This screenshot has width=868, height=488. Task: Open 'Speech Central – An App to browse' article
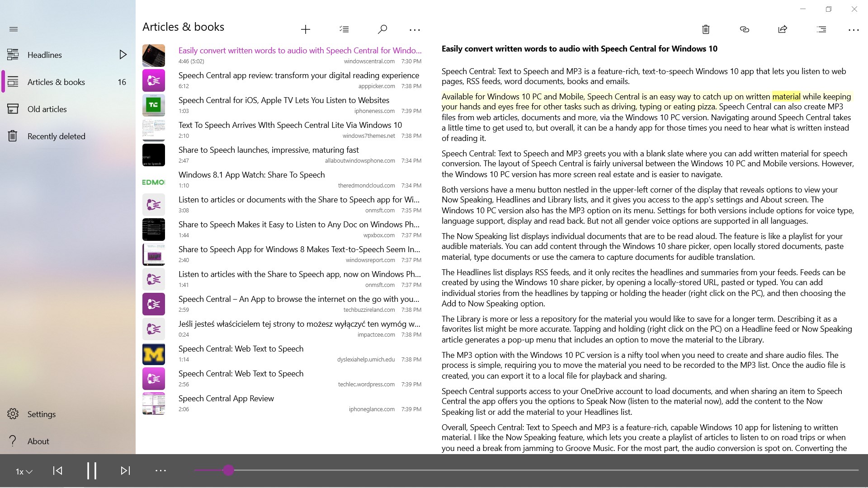click(282, 304)
